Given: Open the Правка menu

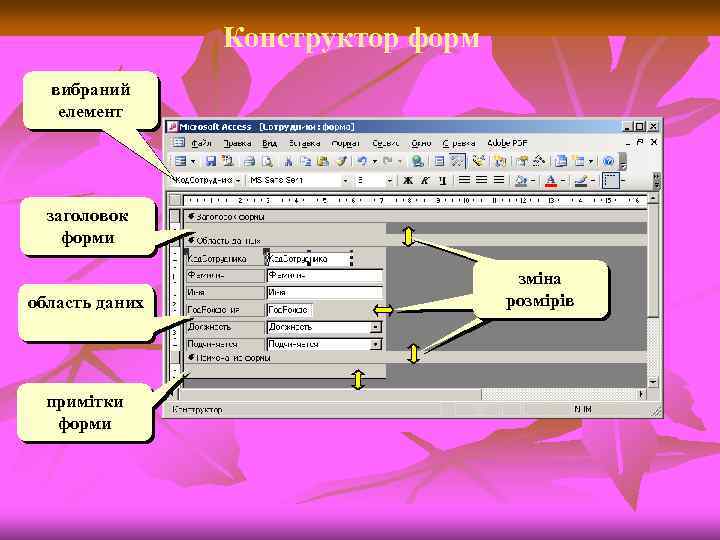Looking at the screenshot, I should [237, 143].
